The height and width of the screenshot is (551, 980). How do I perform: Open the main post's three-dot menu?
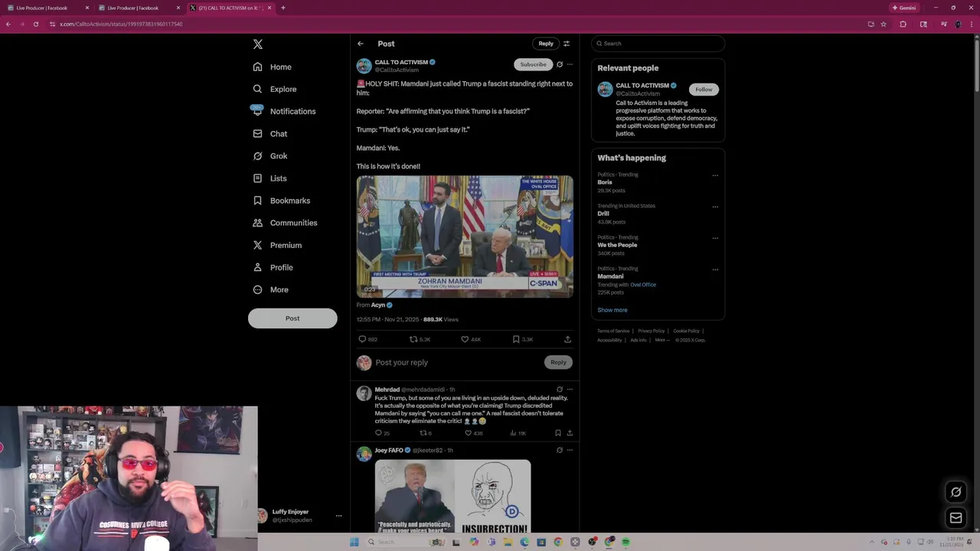570,64
